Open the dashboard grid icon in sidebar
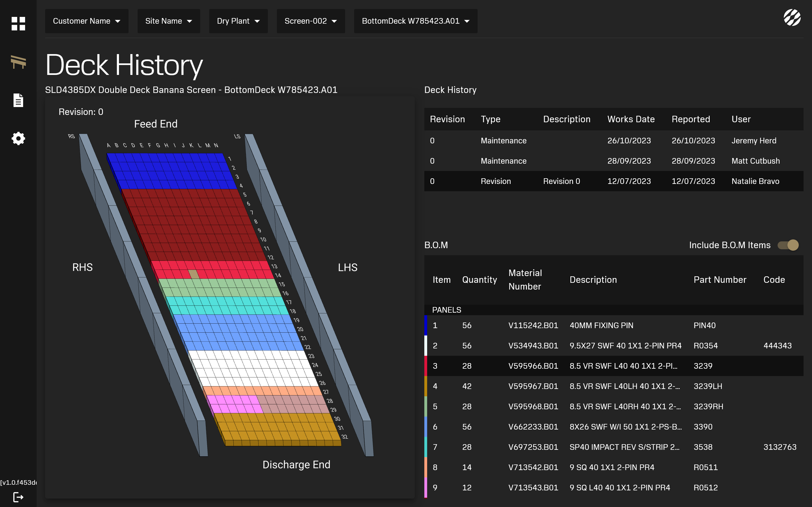 18,23
